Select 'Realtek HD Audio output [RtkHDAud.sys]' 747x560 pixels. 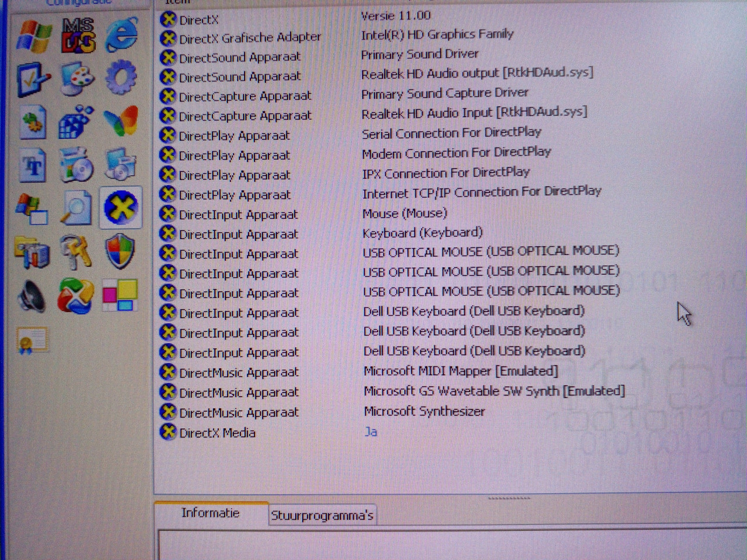[477, 73]
